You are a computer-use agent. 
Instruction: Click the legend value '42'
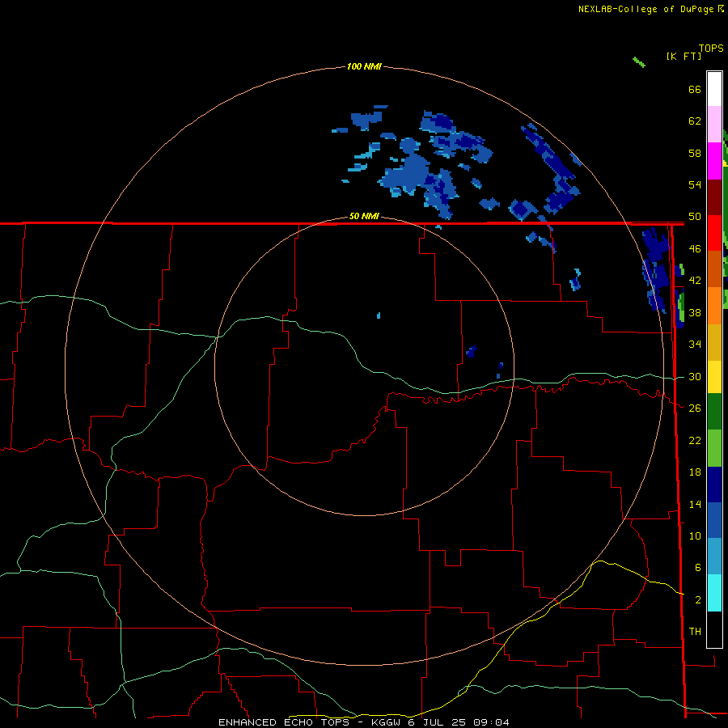tap(695, 281)
